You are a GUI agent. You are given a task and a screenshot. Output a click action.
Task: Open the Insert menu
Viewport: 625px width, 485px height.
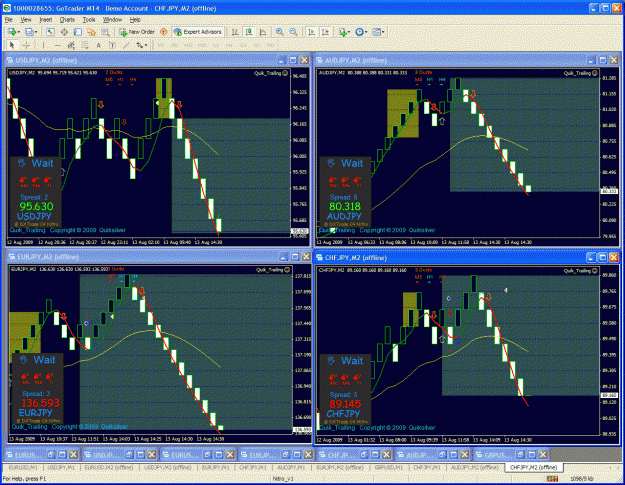46,20
